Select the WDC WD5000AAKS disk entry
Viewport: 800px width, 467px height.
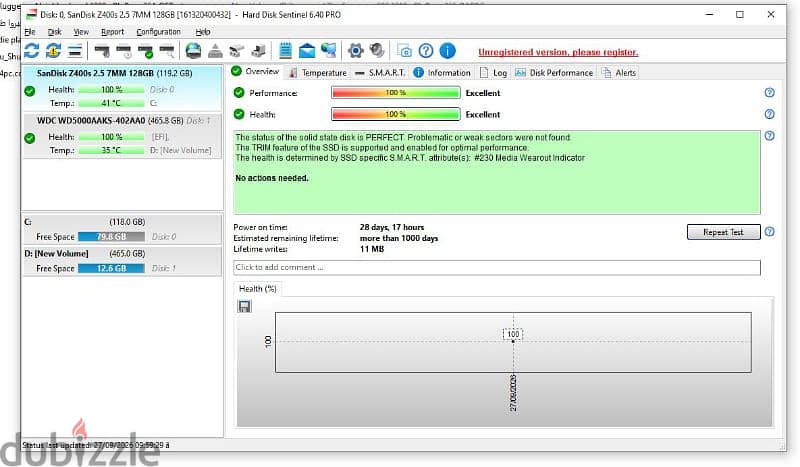click(122, 136)
